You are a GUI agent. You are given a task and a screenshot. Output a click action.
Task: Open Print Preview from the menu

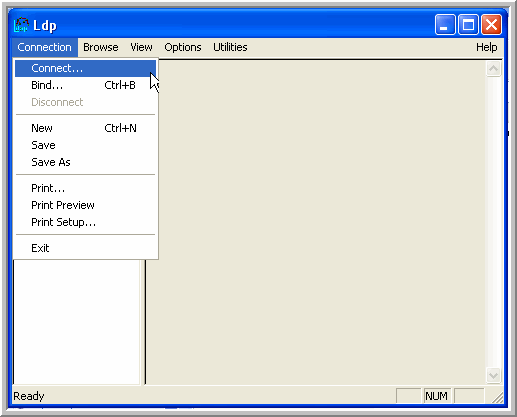[x=85, y=205]
